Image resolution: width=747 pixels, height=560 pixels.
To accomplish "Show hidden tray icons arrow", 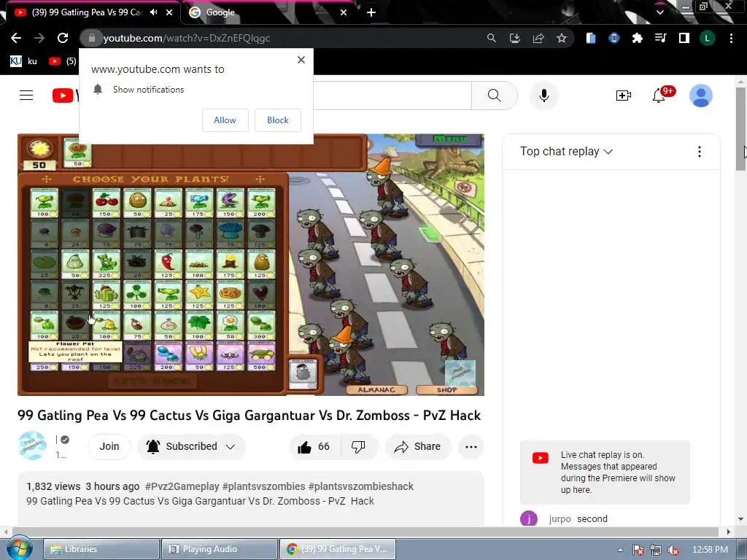I will [620, 550].
